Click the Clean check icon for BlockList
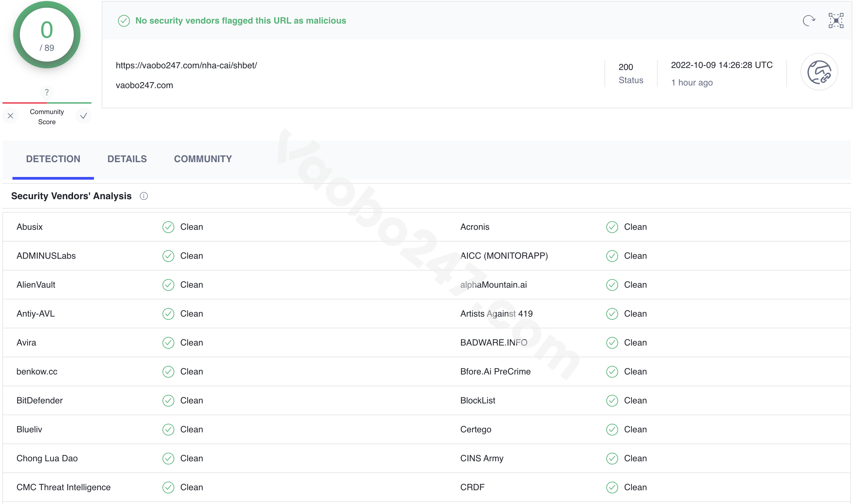 click(612, 400)
